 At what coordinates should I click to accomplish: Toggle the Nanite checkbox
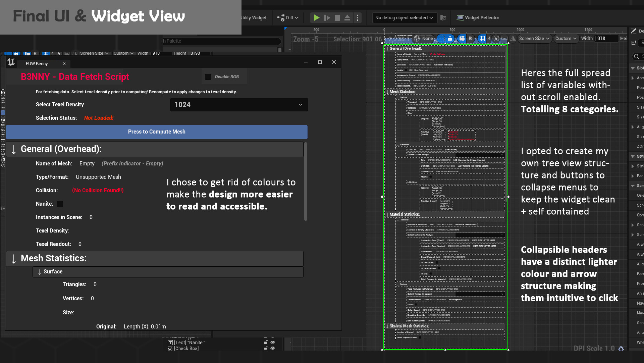click(60, 204)
